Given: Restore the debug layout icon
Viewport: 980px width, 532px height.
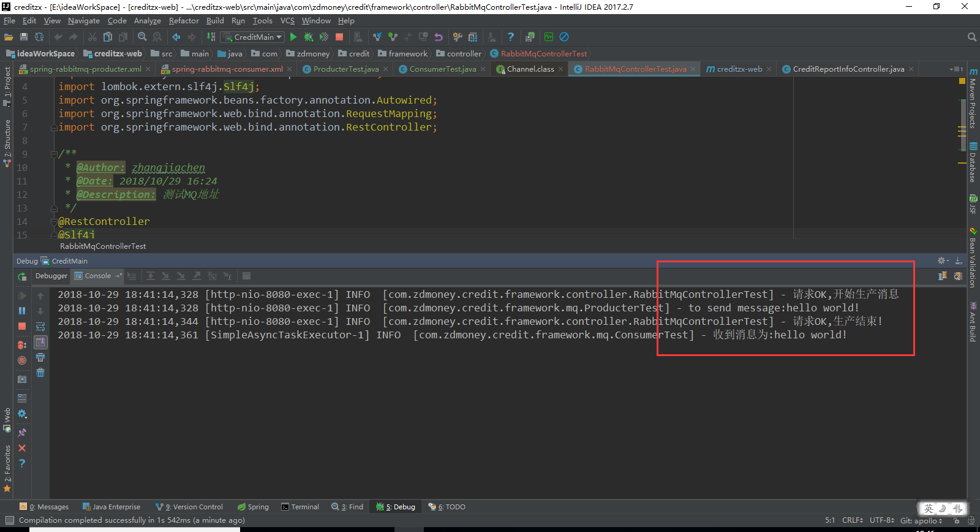Looking at the screenshot, I should [x=22, y=398].
